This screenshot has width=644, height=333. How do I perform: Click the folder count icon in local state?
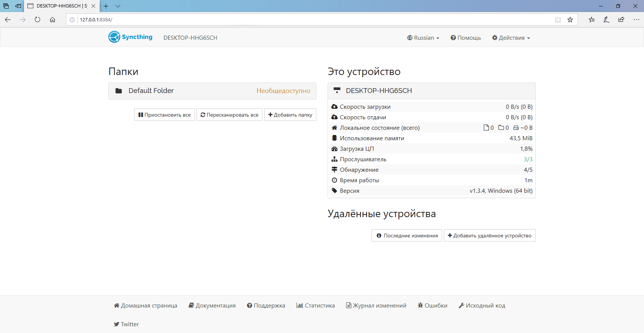[501, 128]
